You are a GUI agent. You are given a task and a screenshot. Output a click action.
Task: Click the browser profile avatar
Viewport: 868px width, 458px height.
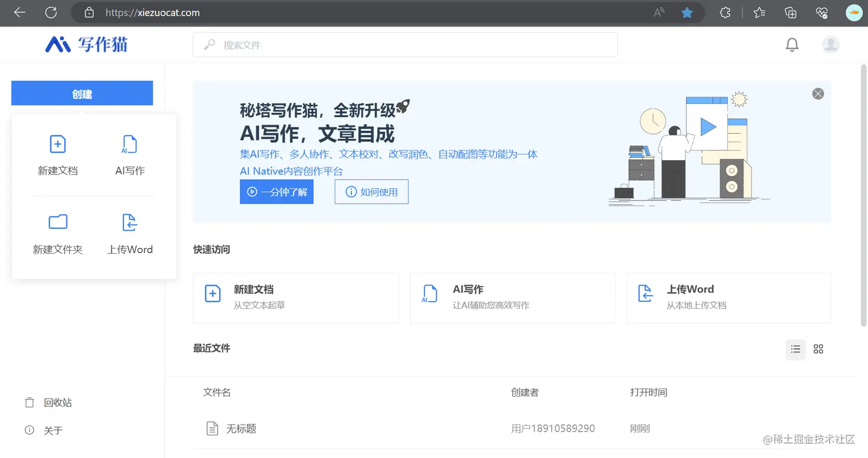[854, 13]
